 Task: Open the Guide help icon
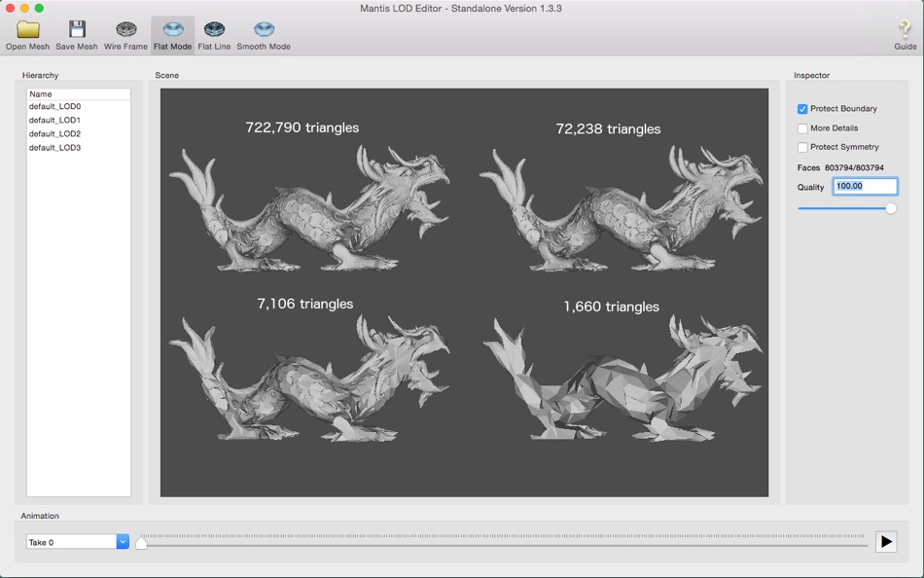[905, 30]
